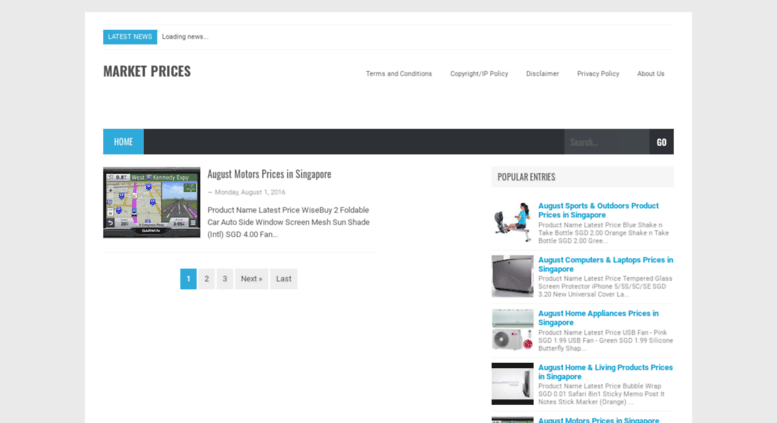Viewport: 777px width, 423px height.
Task: Open the Home & Living Products thumbnail
Action: click(x=512, y=384)
